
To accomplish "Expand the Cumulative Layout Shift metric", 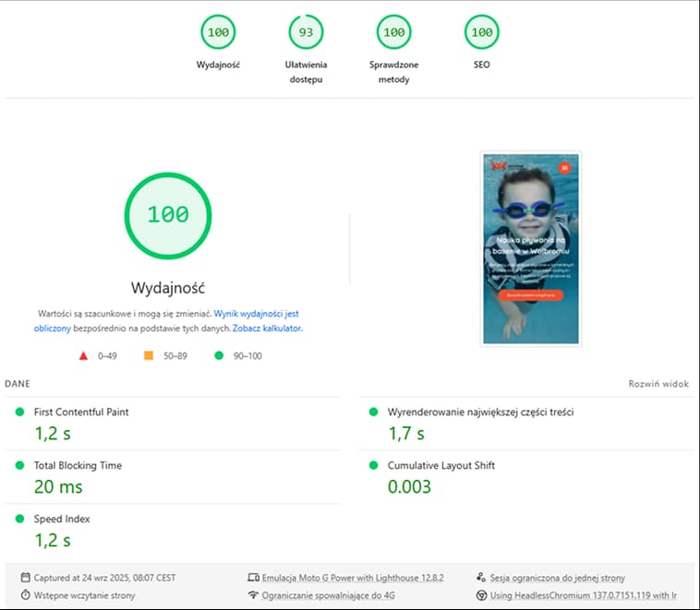I will tap(441, 466).
